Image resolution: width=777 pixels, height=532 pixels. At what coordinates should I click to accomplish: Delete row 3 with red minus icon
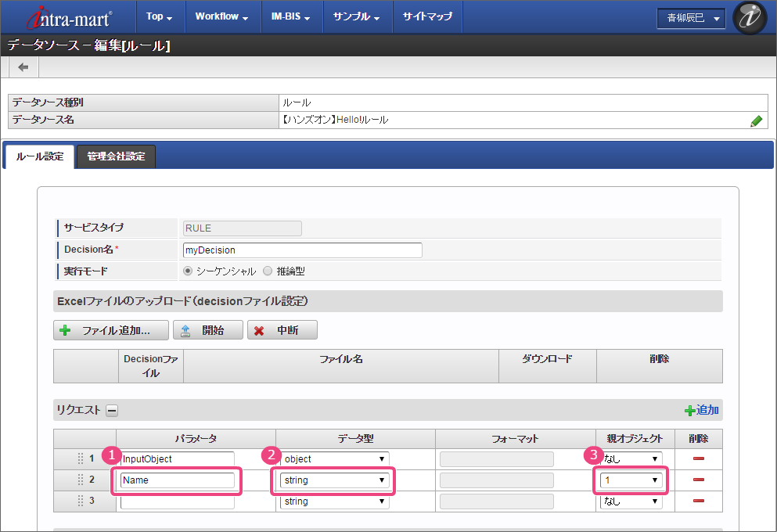(699, 501)
